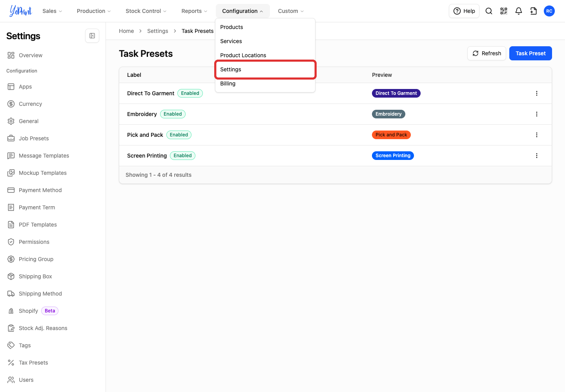Click the Currency sidebar icon
Image resolution: width=565 pixels, height=392 pixels.
(x=11, y=104)
